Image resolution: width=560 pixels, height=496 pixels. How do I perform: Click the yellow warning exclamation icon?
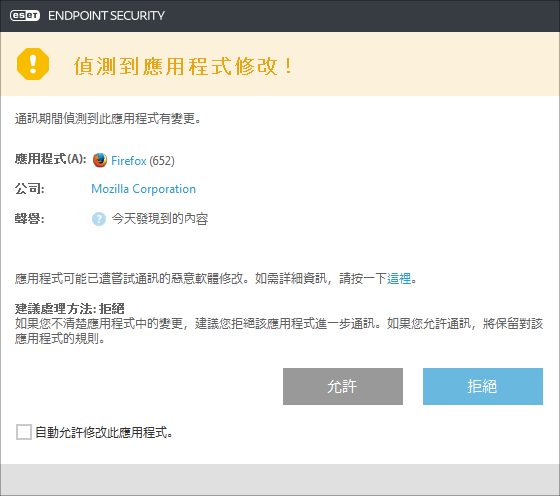(x=33, y=64)
